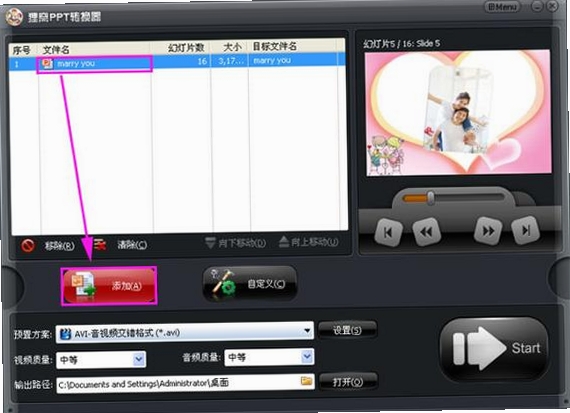
Task: Jump to first slide in preview
Action: pos(388,232)
